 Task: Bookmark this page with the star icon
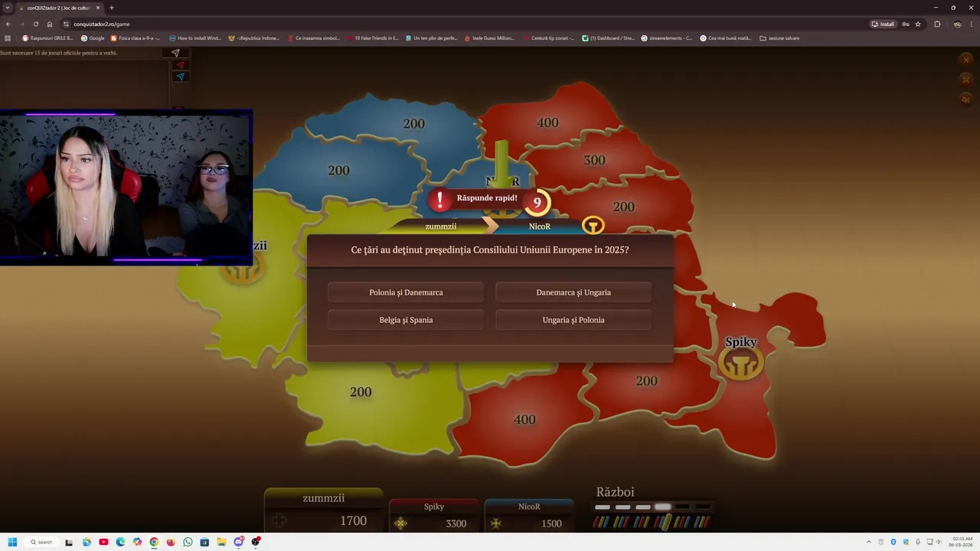[918, 24]
